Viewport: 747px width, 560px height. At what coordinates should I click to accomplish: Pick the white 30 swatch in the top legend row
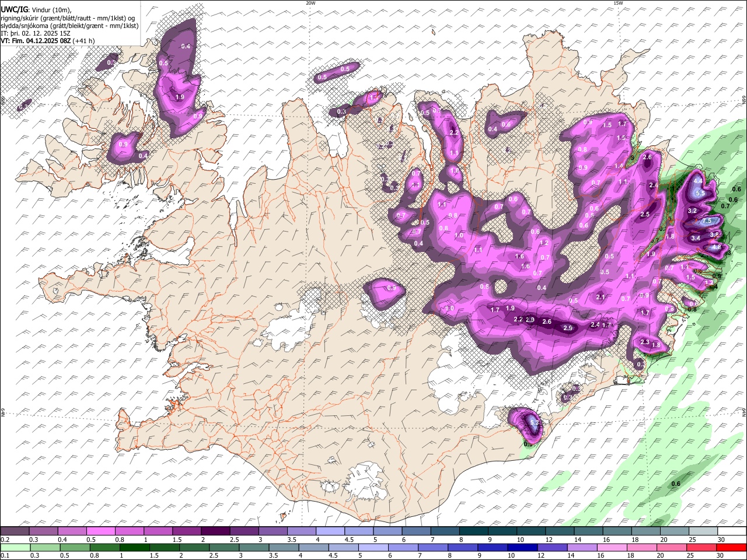pyautogui.click(x=732, y=531)
